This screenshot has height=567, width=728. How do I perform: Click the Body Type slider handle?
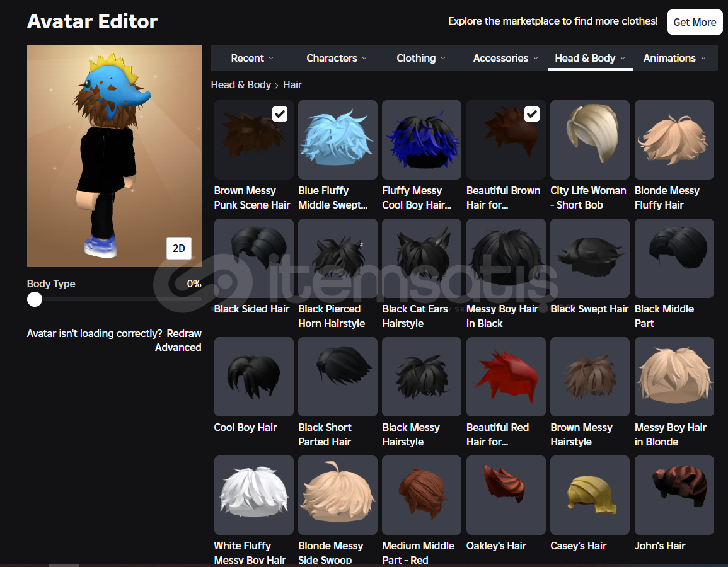pyautogui.click(x=35, y=299)
